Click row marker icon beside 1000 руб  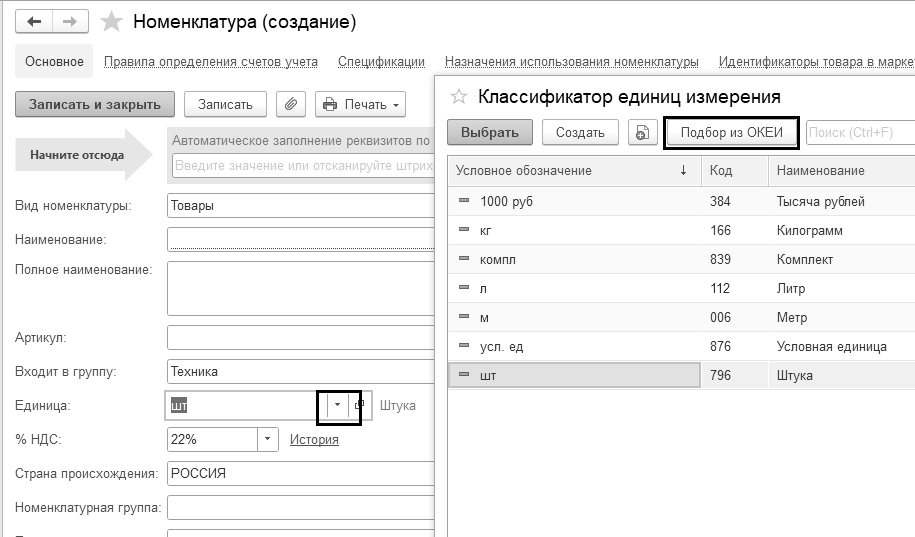pos(464,200)
